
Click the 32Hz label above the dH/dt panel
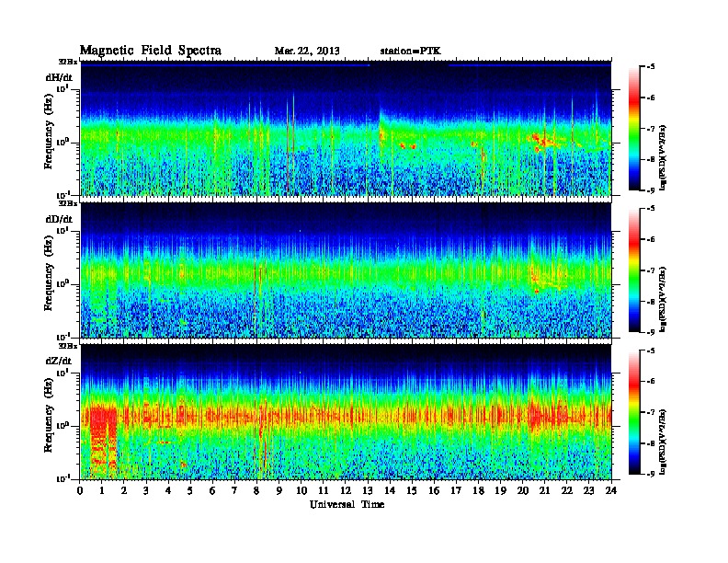[x=68, y=62]
